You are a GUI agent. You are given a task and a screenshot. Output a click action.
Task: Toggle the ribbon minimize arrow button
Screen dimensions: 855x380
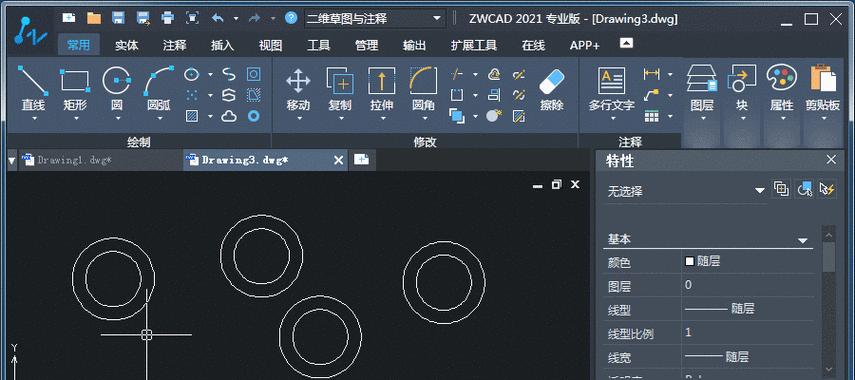click(x=627, y=43)
